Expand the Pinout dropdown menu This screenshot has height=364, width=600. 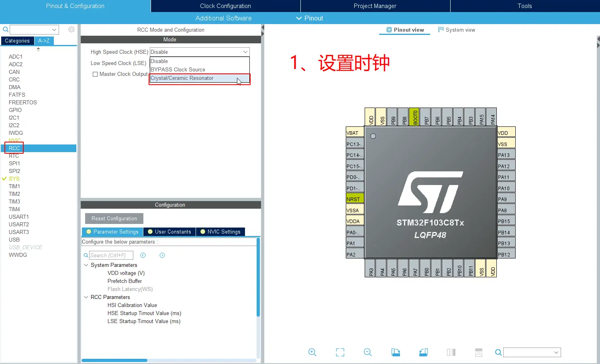(x=310, y=18)
